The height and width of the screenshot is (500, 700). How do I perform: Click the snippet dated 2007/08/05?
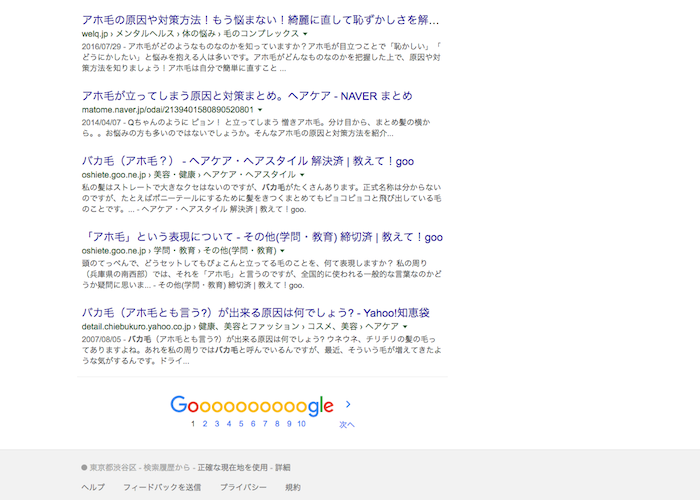[261, 350]
